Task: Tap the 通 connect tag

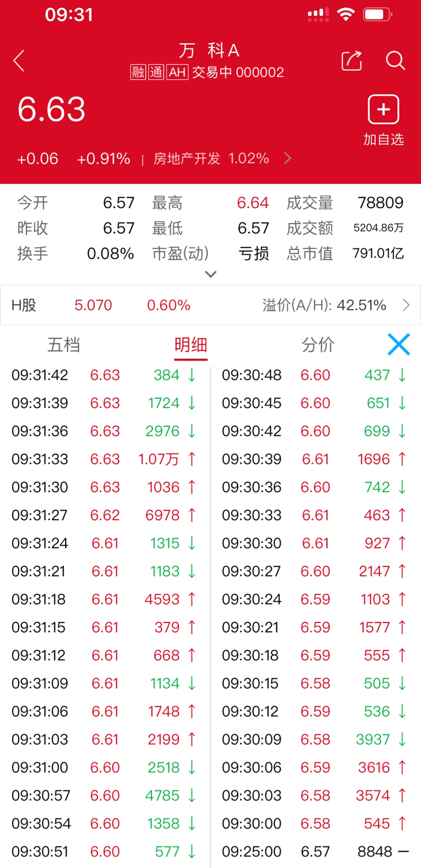Action: (x=156, y=72)
